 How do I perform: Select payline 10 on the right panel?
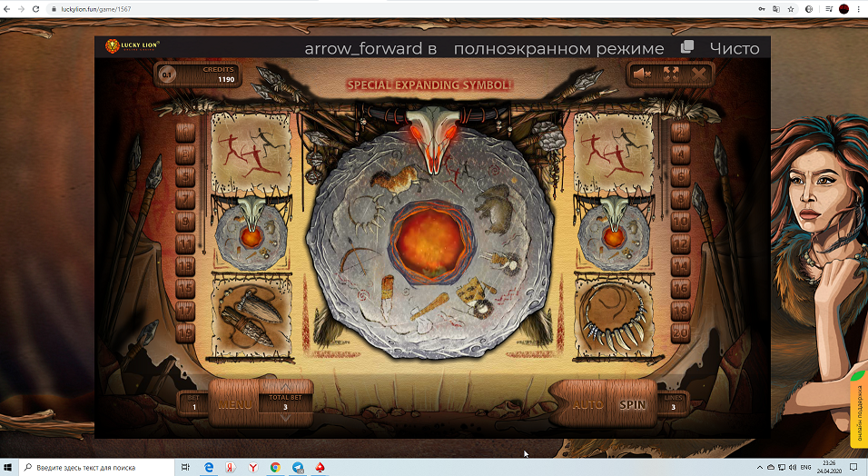point(680,222)
